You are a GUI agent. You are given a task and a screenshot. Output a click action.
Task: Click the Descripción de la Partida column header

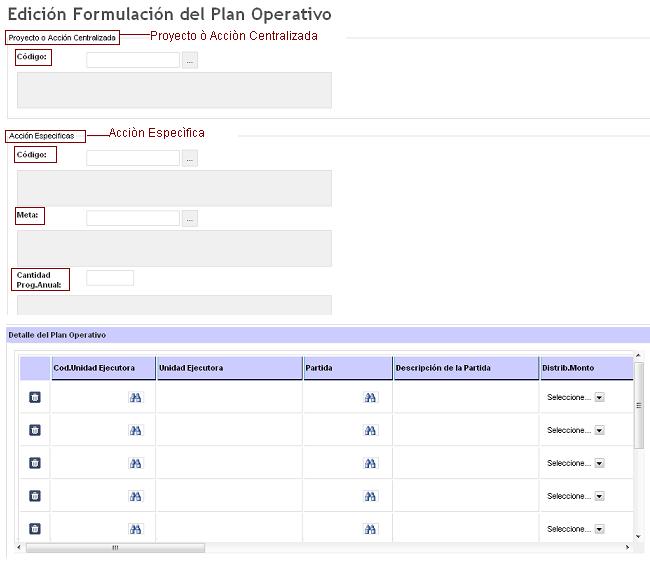(464, 368)
